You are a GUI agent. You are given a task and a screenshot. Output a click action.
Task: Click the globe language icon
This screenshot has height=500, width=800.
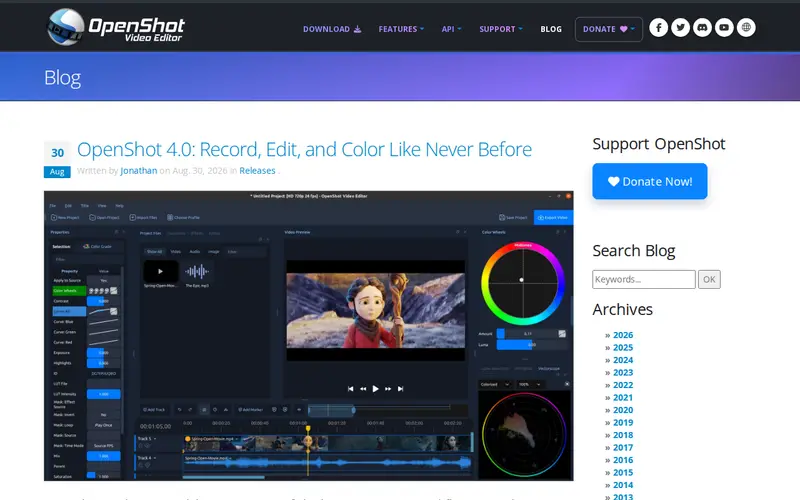point(746,28)
